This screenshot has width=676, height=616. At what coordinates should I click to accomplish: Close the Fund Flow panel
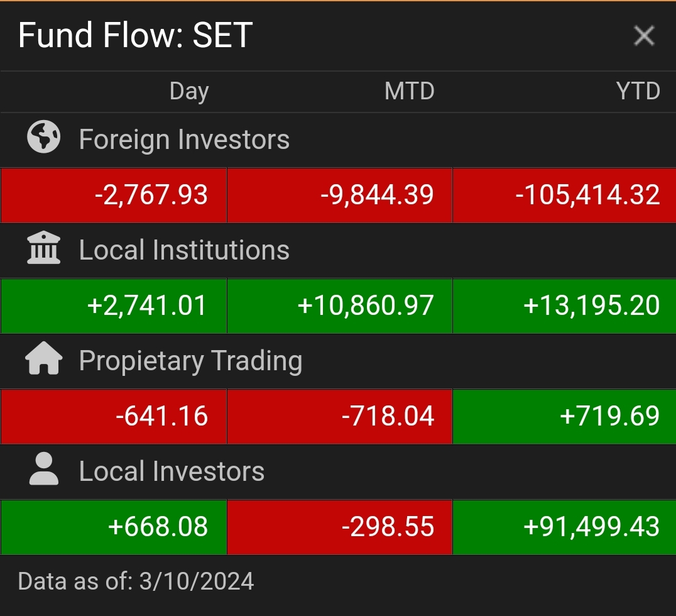pos(644,36)
